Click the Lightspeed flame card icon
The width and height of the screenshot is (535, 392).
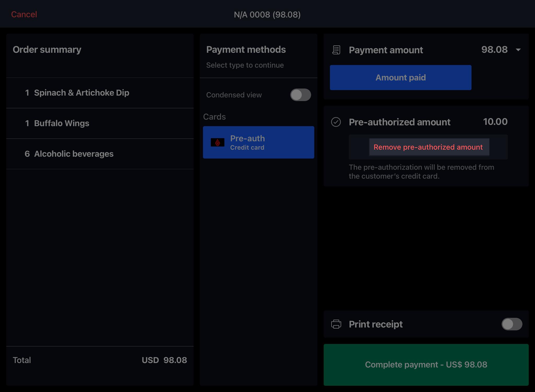tap(218, 142)
